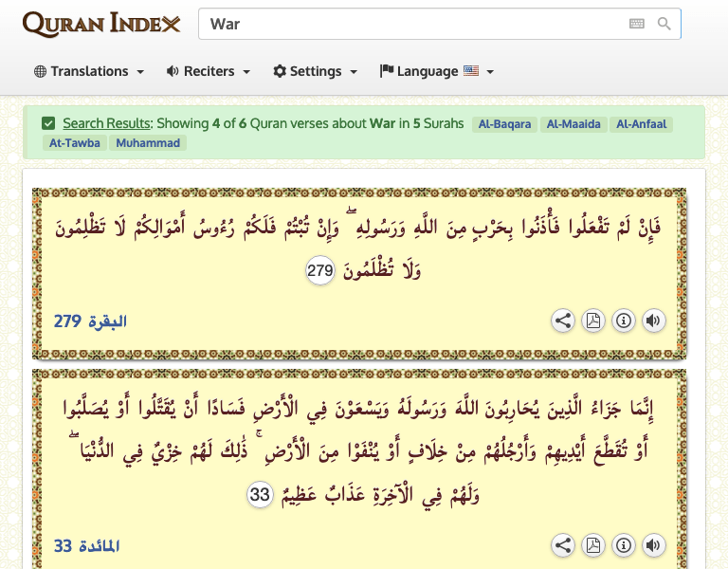Filter results by Al-Anfaal surah tag
The height and width of the screenshot is (569, 728).
tap(641, 124)
